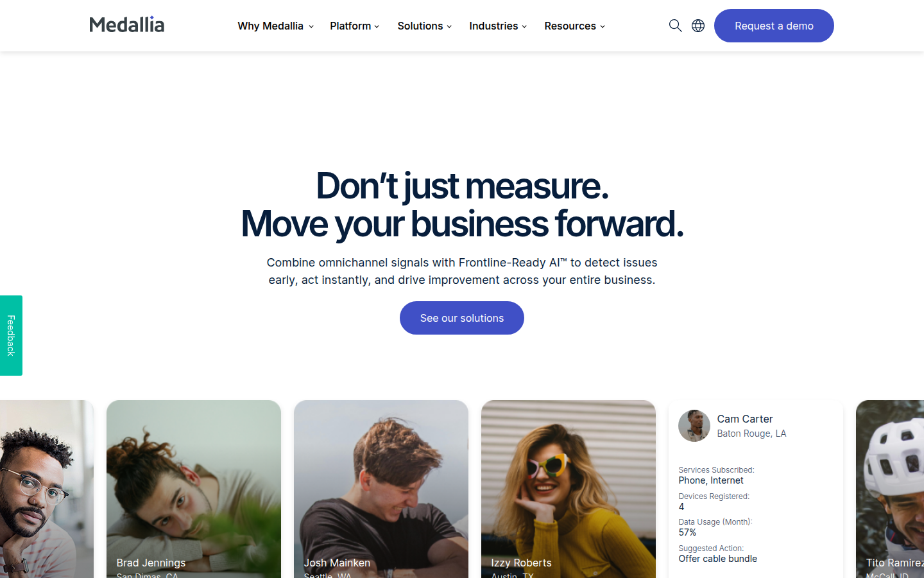The height and width of the screenshot is (578, 924).
Task: Expand the Solutions dropdown arrow
Action: [449, 26]
